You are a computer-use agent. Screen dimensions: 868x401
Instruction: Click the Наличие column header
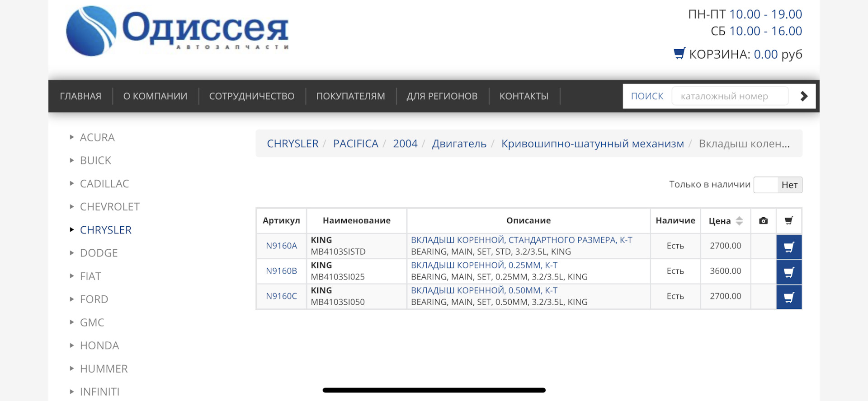point(675,220)
